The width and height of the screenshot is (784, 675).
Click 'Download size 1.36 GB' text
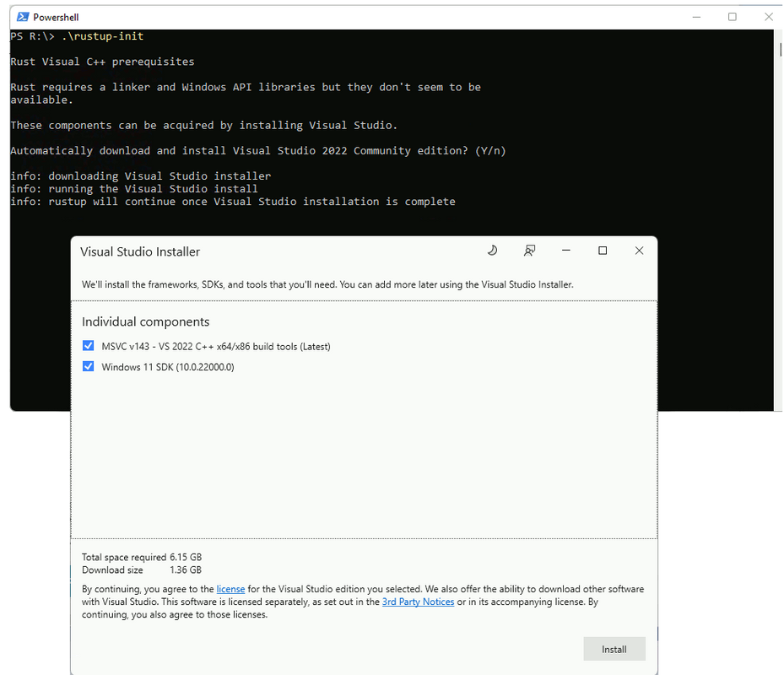142,570
